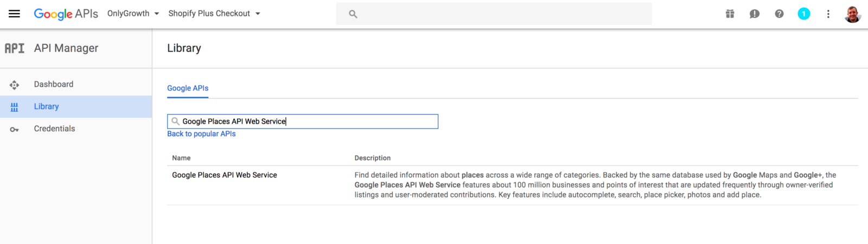Viewport: 868px width, 244px height.
Task: Switch to the Google APIs tab
Action: tap(188, 88)
